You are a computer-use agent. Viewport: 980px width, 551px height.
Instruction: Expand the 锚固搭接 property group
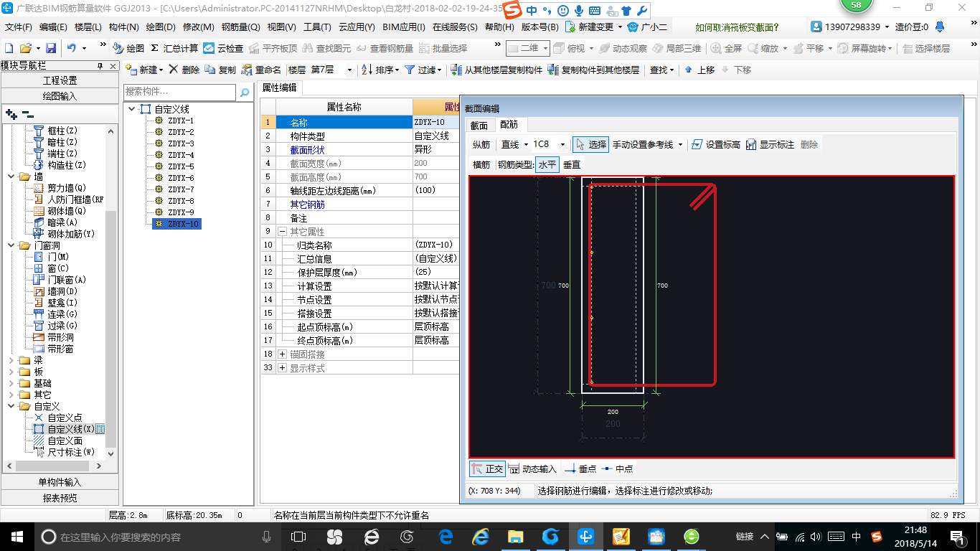point(282,354)
